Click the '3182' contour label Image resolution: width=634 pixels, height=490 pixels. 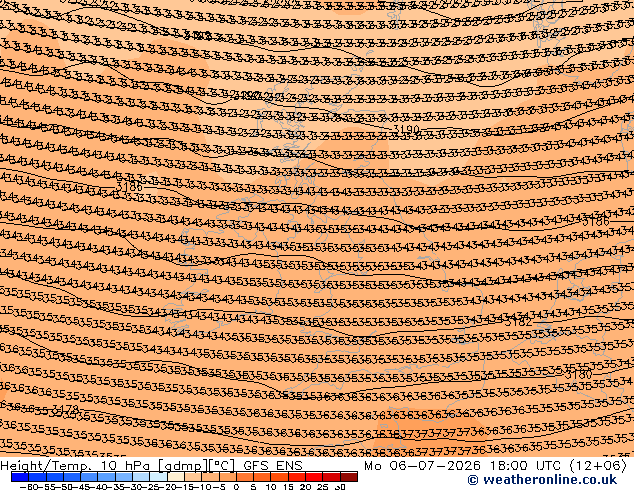click(x=519, y=322)
